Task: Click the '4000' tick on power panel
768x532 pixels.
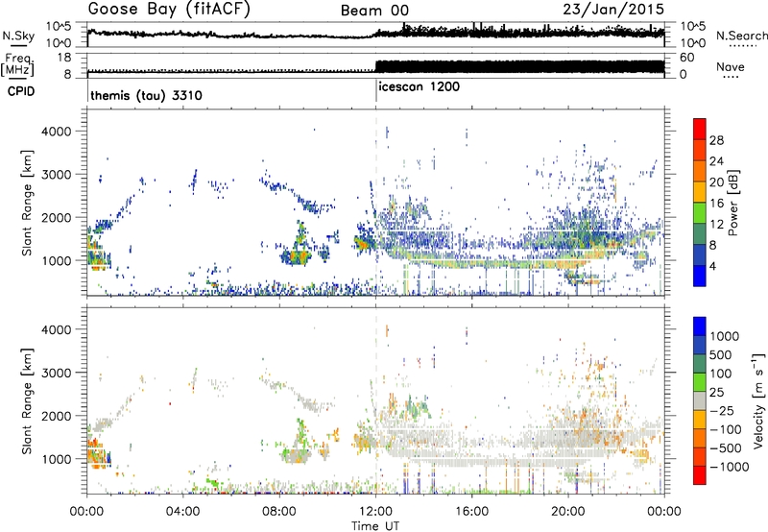Action: click(x=57, y=132)
